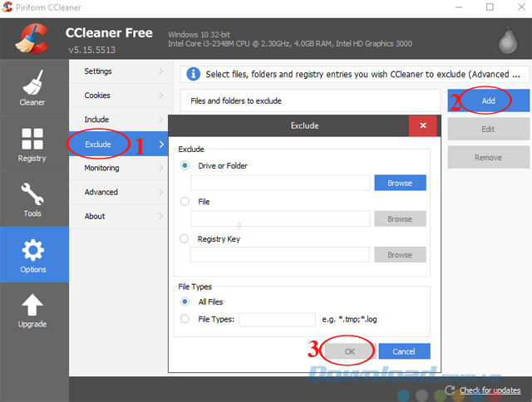Open the Upgrade arrow icon
The width and height of the screenshot is (532, 402).
pos(32,304)
